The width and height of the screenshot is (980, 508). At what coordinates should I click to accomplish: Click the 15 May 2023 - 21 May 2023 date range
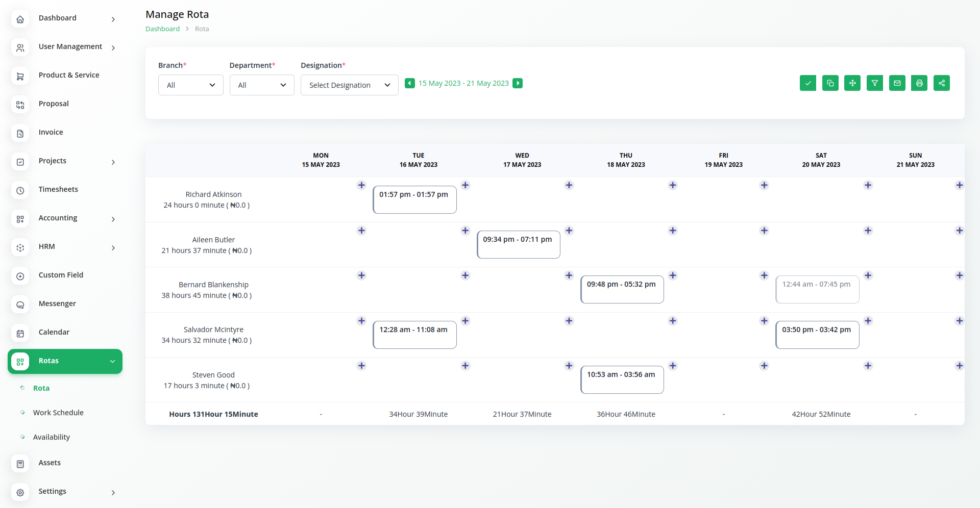tap(463, 83)
